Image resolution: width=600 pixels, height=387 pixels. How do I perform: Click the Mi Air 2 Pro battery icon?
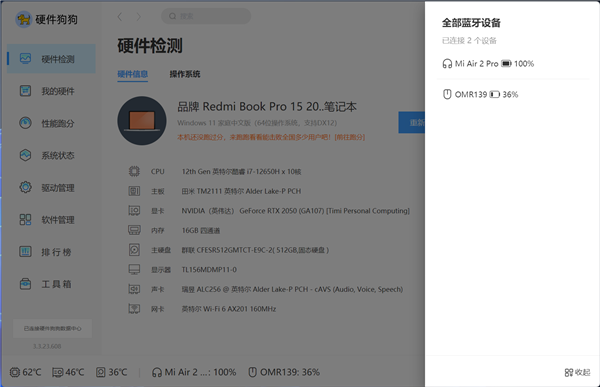[506, 64]
